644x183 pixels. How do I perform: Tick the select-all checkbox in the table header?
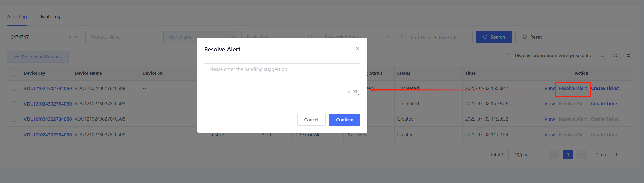[14, 73]
